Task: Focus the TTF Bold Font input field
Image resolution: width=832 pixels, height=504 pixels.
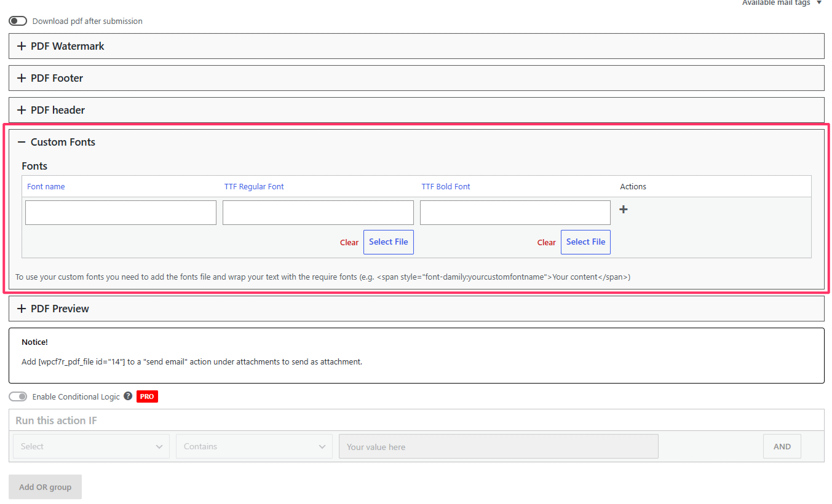Action: click(515, 213)
